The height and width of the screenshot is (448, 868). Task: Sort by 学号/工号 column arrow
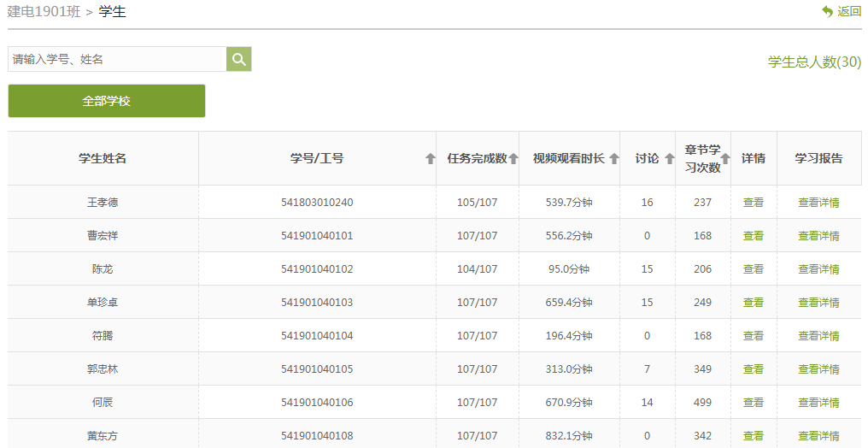pyautogui.click(x=431, y=158)
